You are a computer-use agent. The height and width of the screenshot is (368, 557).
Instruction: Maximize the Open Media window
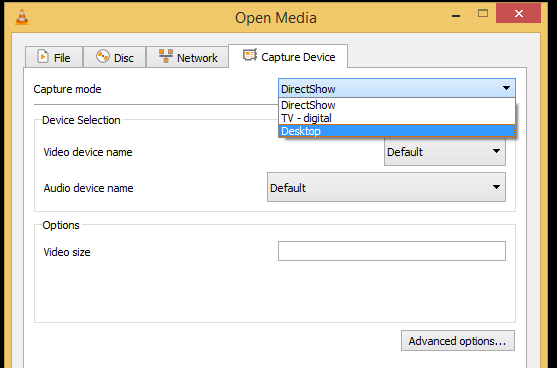tap(483, 13)
